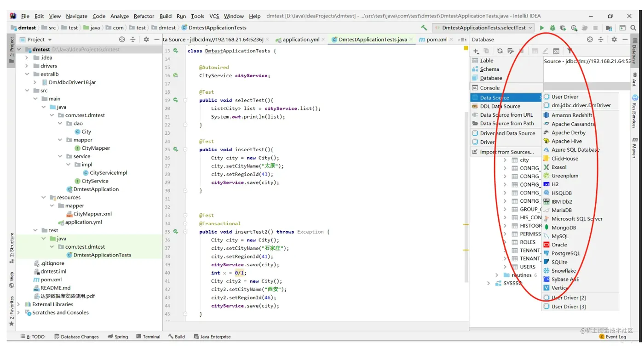Open the Navigate menu
This screenshot has height=354, width=644.
click(x=76, y=16)
